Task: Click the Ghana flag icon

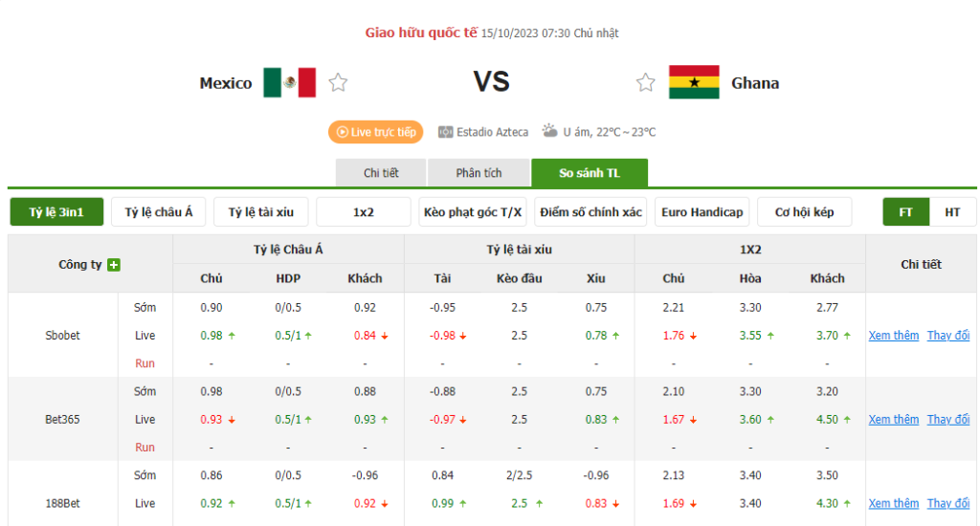Action: (x=694, y=82)
